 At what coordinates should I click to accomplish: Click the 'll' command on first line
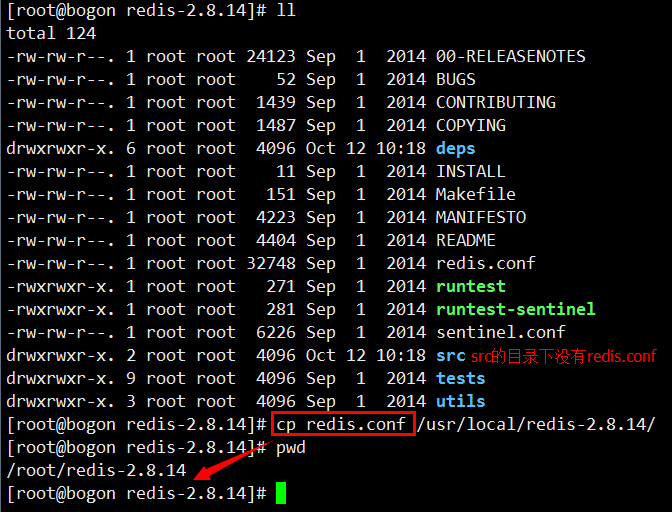[286, 10]
